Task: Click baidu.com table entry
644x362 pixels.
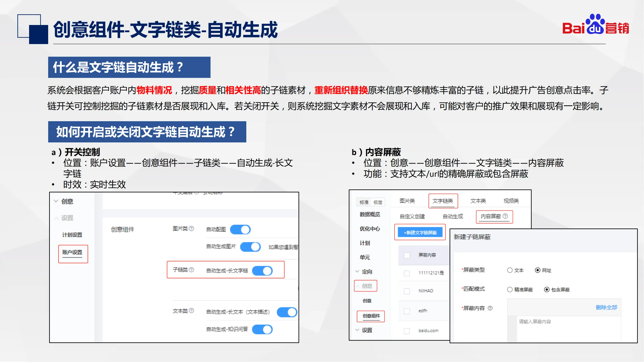Action: tap(428, 331)
